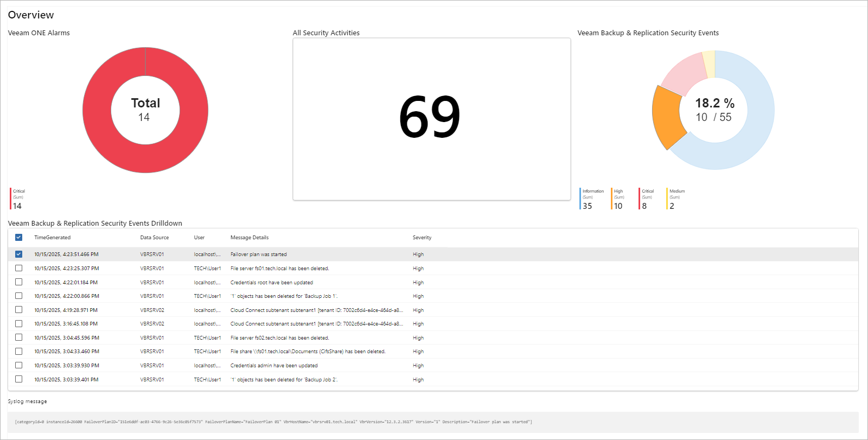Click the 'Veeam Backup & Replication Security Events Drilldown' heading
This screenshot has height=440, width=868.
click(x=95, y=224)
